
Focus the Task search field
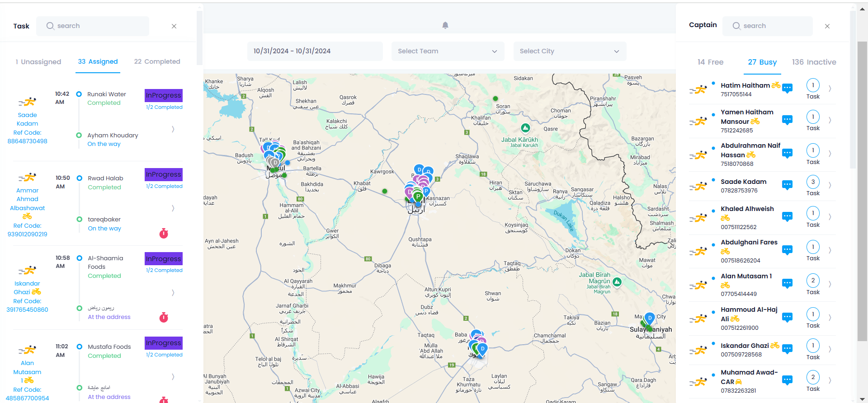(x=93, y=26)
